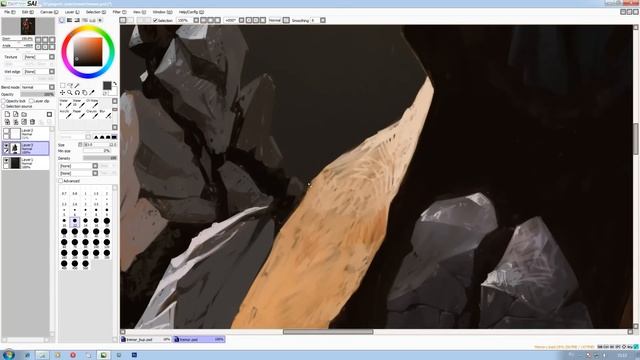Choose the Acrylic brush preset

(65, 114)
